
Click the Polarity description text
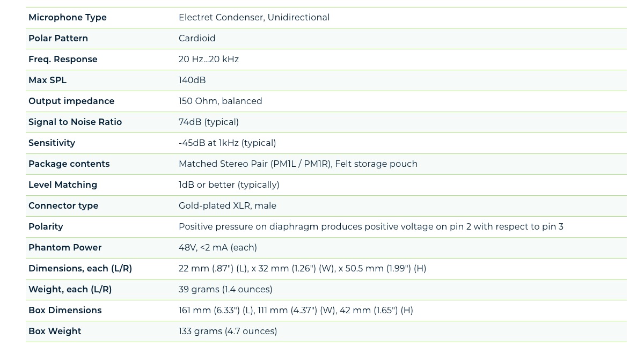click(x=371, y=227)
